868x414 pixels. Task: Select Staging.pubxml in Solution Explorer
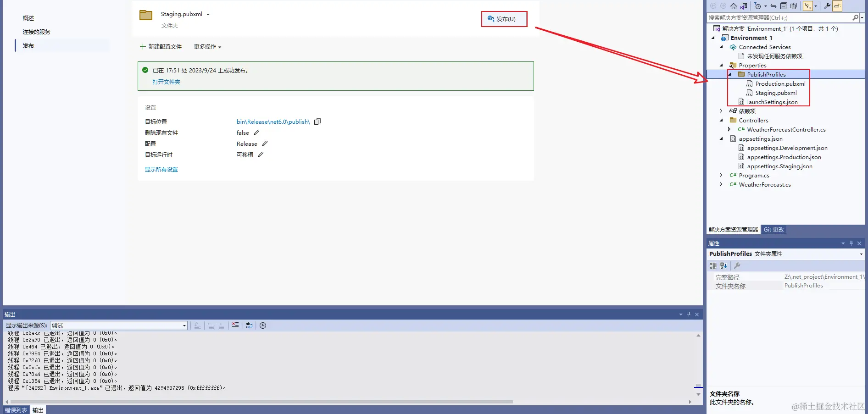(776, 93)
